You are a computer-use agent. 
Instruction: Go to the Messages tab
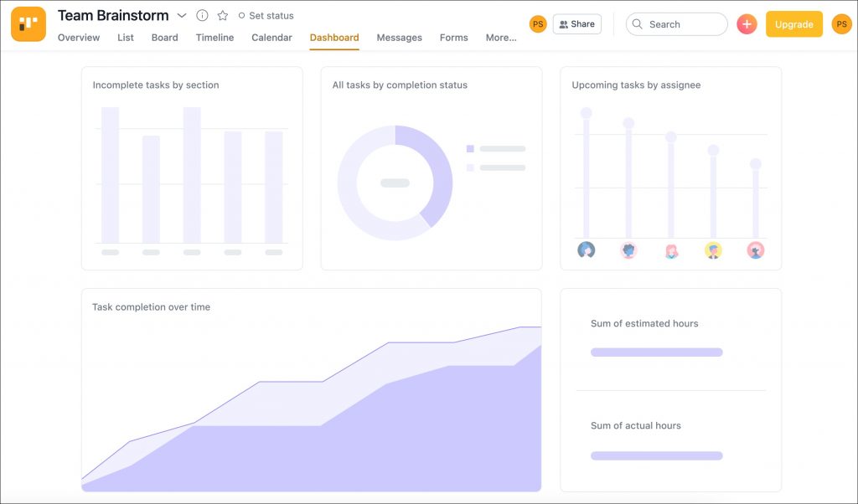(x=399, y=38)
